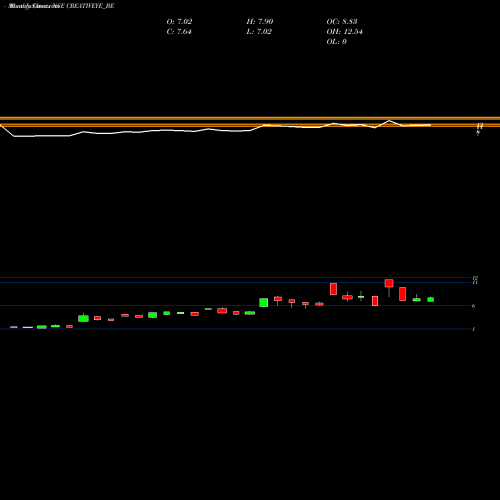The width and height of the screenshot is (500, 500).
Task: Click the OH: 12.54 reading
Action: [344, 31]
